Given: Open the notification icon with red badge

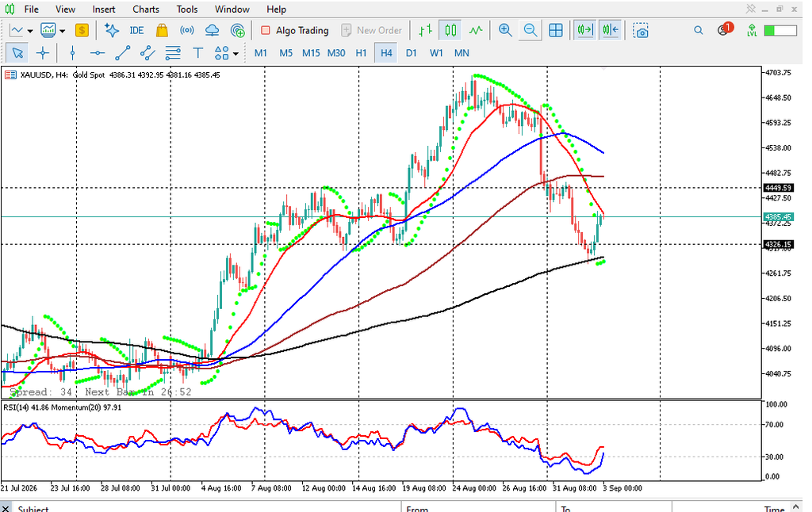Looking at the screenshot, I should (x=725, y=29).
